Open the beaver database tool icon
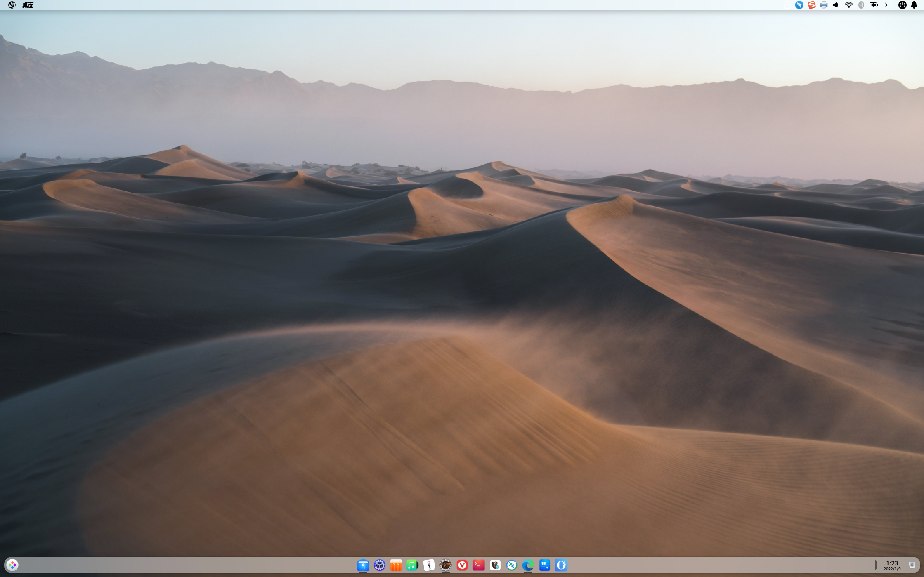 click(x=495, y=565)
